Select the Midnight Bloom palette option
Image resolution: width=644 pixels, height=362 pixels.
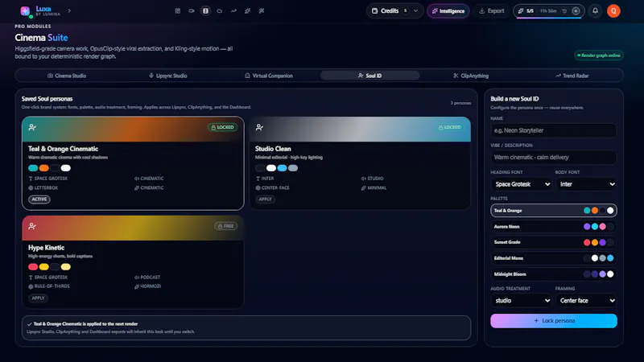553,274
